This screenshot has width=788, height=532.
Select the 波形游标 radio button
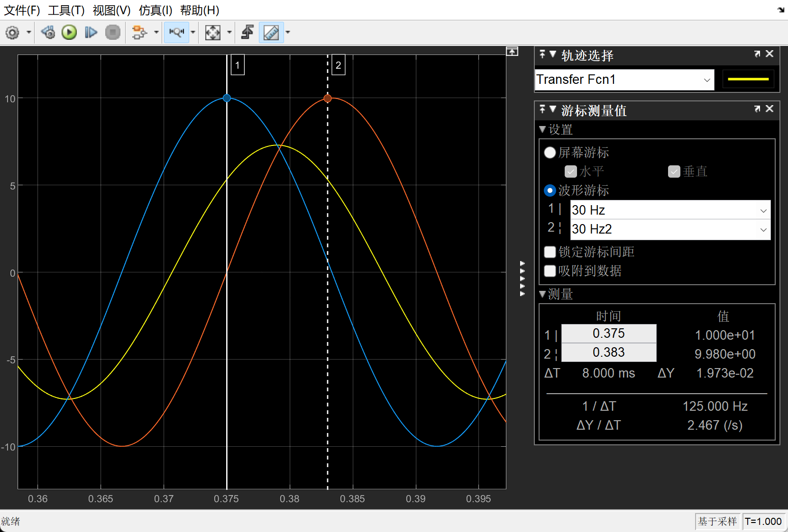tap(550, 190)
